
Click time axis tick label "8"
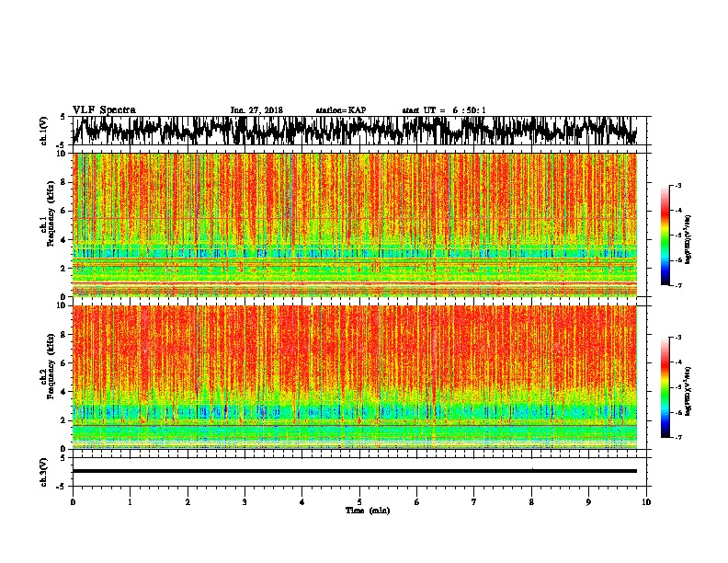(x=531, y=502)
